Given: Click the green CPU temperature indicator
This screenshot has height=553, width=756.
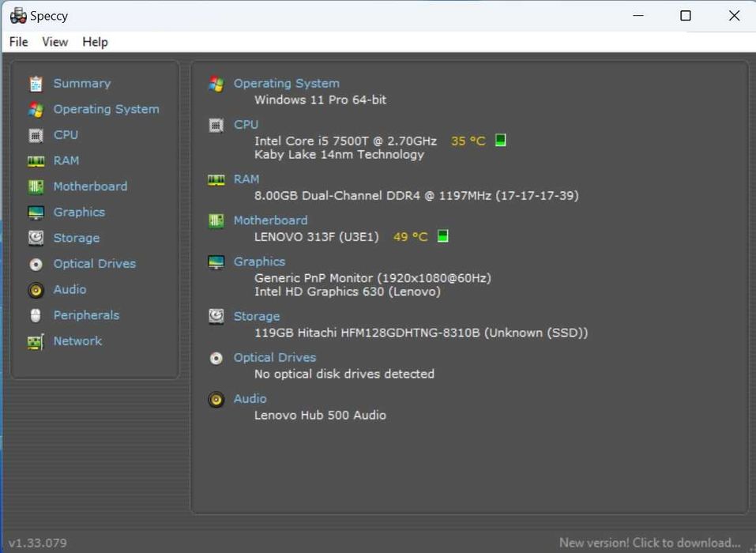Looking at the screenshot, I should pyautogui.click(x=501, y=141).
